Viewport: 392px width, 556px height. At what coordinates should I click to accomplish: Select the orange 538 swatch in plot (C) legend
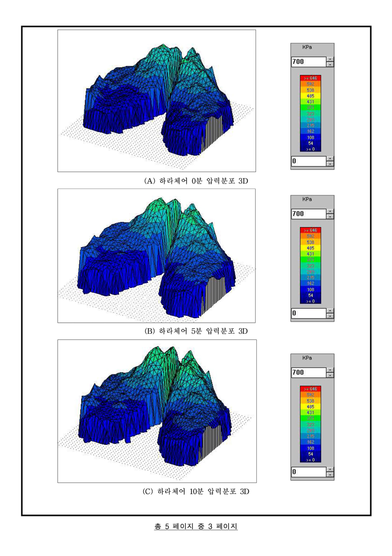click(311, 401)
